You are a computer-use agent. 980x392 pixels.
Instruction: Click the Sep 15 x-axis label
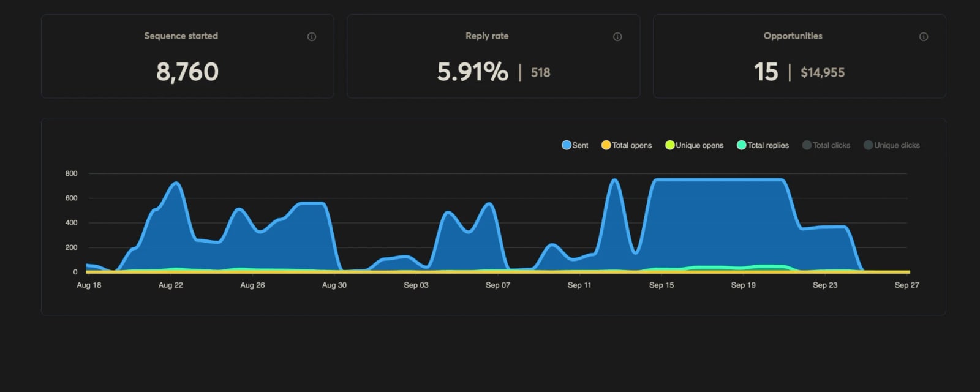pos(661,285)
